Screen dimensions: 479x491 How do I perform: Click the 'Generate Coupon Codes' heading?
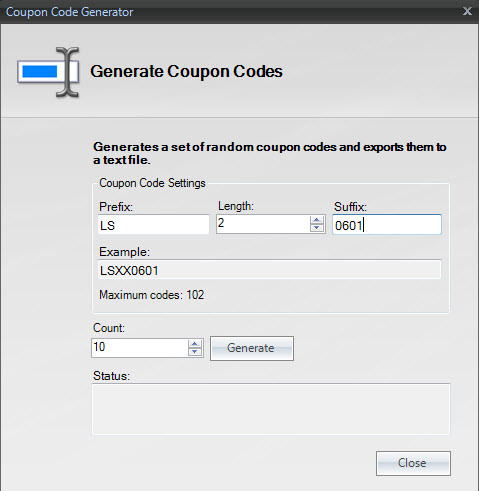[186, 71]
